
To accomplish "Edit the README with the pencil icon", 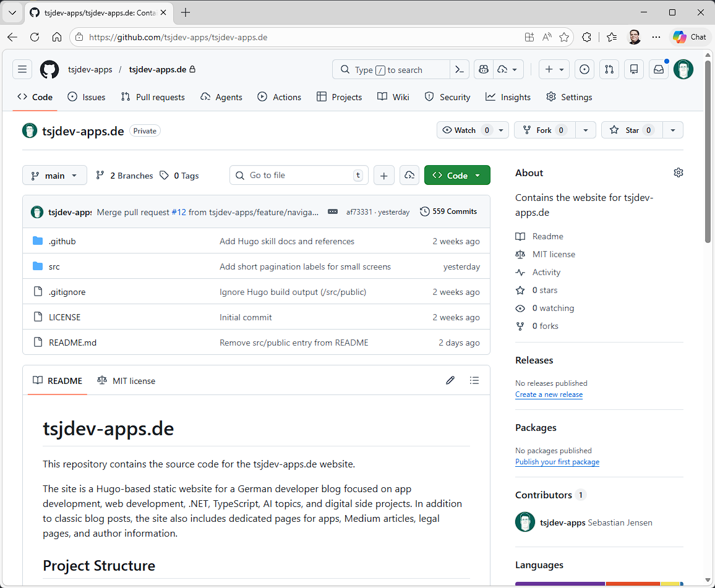I will (x=450, y=380).
